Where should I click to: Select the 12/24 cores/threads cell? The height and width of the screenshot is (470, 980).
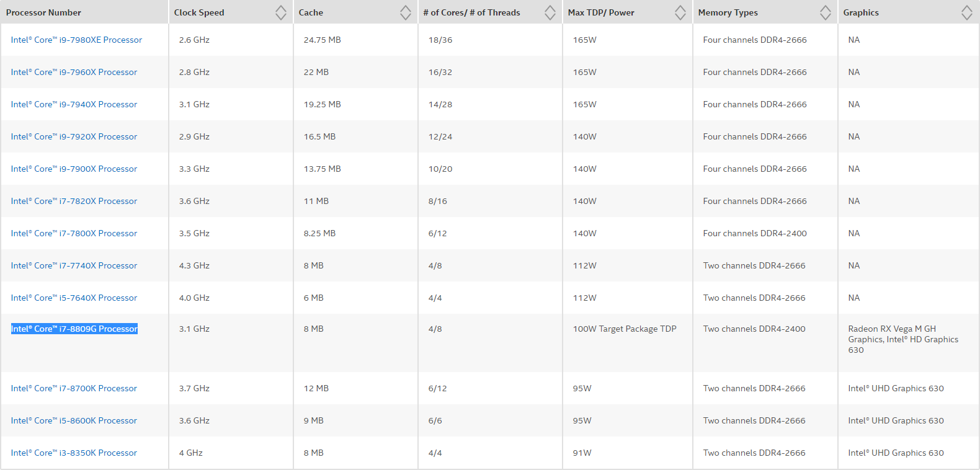[491, 136]
